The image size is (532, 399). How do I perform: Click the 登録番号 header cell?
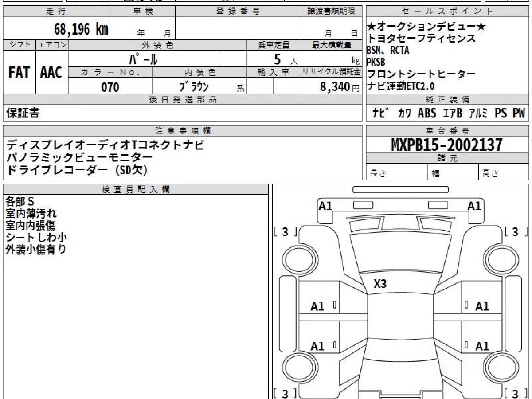click(x=238, y=12)
